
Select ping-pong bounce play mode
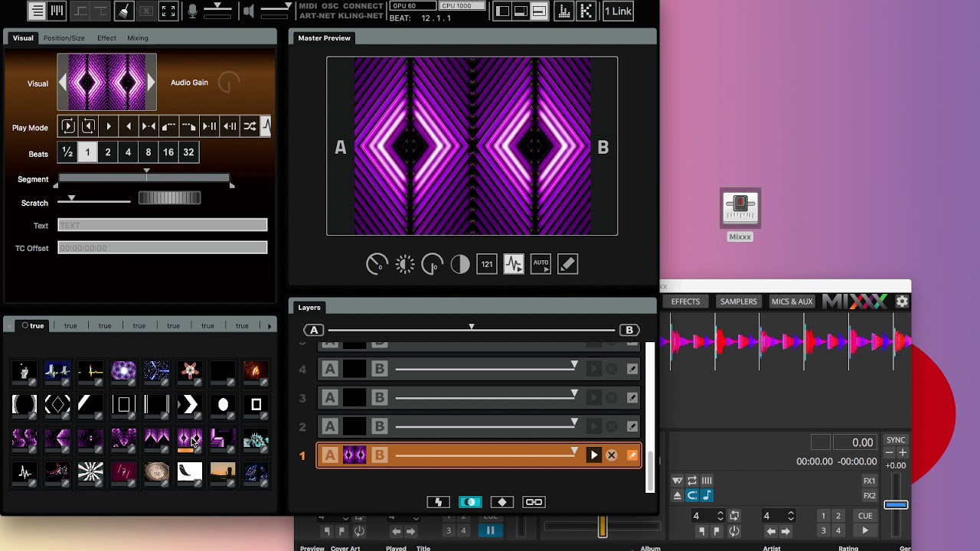click(x=149, y=126)
